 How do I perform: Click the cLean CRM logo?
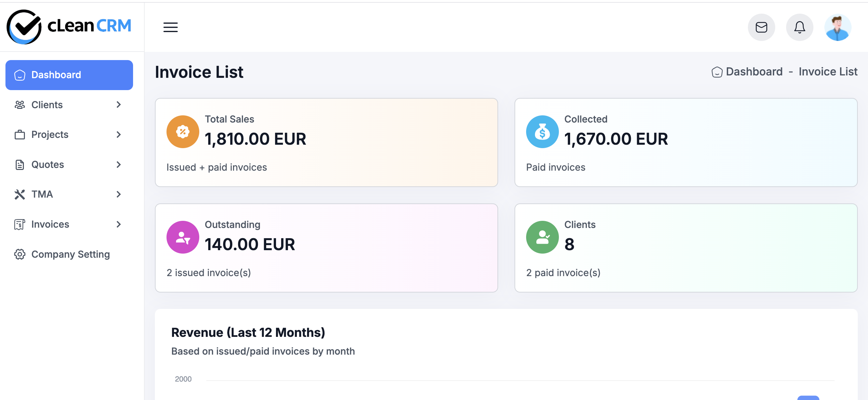[x=68, y=27]
